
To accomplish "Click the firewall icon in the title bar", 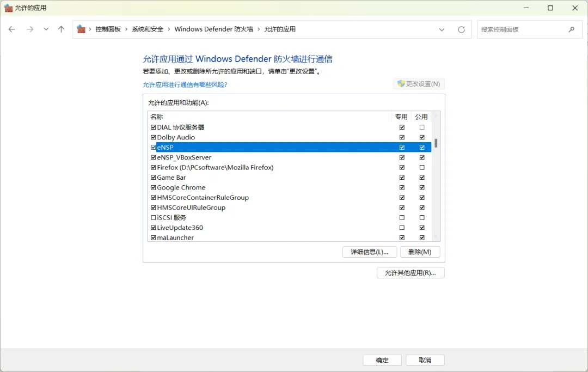I will (8, 8).
